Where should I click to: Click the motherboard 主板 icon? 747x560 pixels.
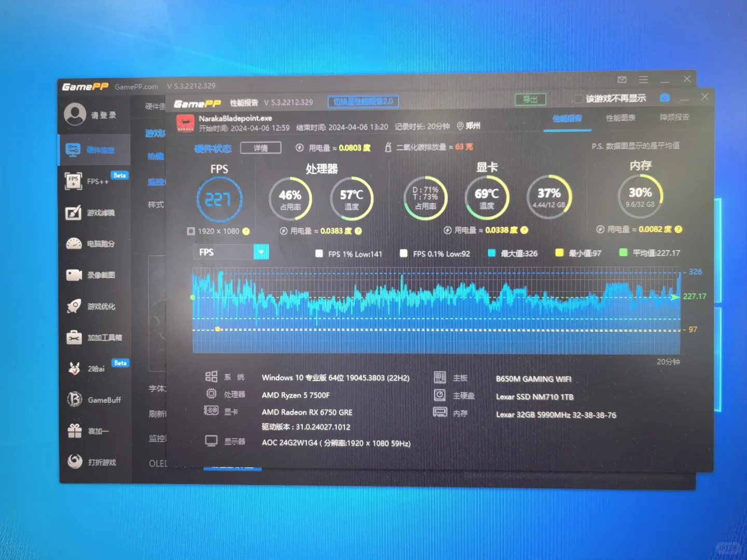[440, 377]
